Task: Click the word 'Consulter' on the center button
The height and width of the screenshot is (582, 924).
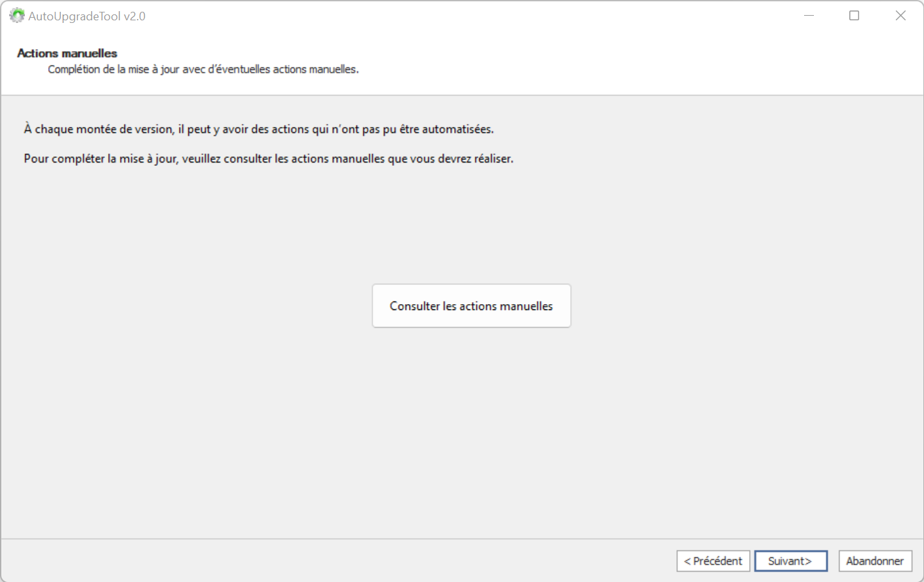Action: [x=414, y=306]
